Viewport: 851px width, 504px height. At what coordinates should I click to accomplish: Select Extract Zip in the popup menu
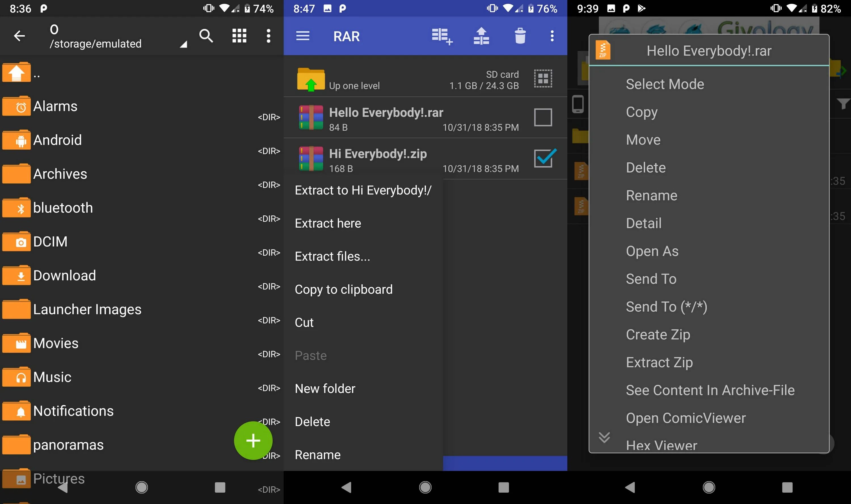(659, 362)
